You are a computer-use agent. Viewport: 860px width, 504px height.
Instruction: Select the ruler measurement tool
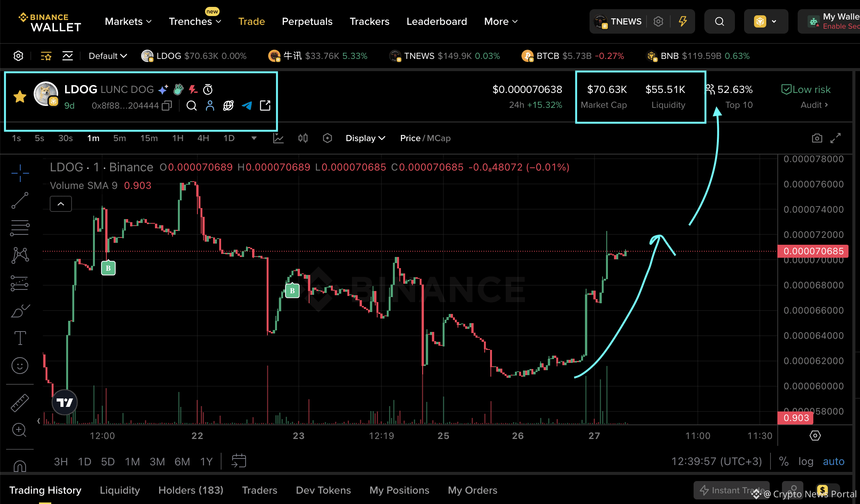tap(20, 402)
